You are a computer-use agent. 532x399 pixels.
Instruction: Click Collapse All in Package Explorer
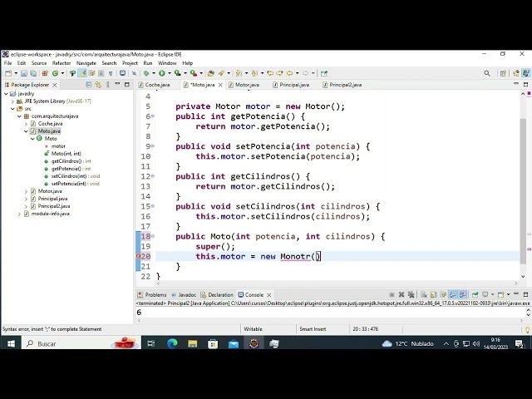coord(89,85)
